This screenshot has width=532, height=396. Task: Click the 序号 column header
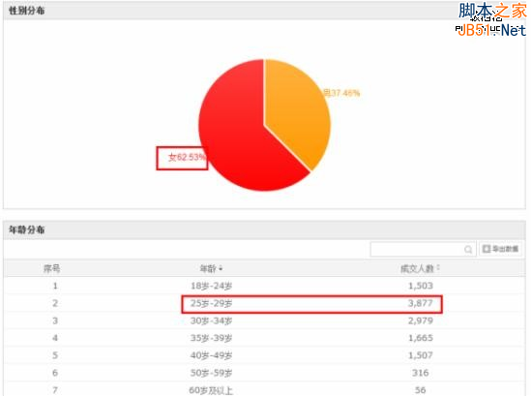pyautogui.click(x=51, y=268)
